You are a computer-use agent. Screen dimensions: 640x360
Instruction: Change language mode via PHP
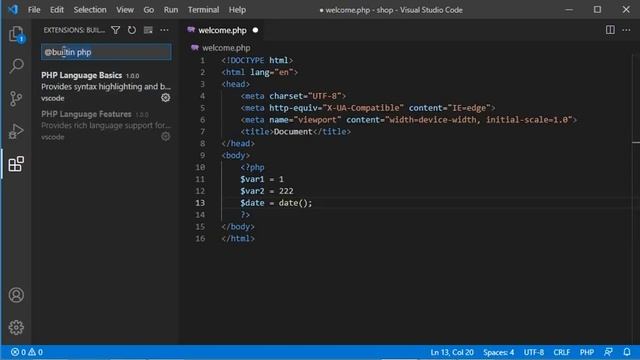[587, 352]
